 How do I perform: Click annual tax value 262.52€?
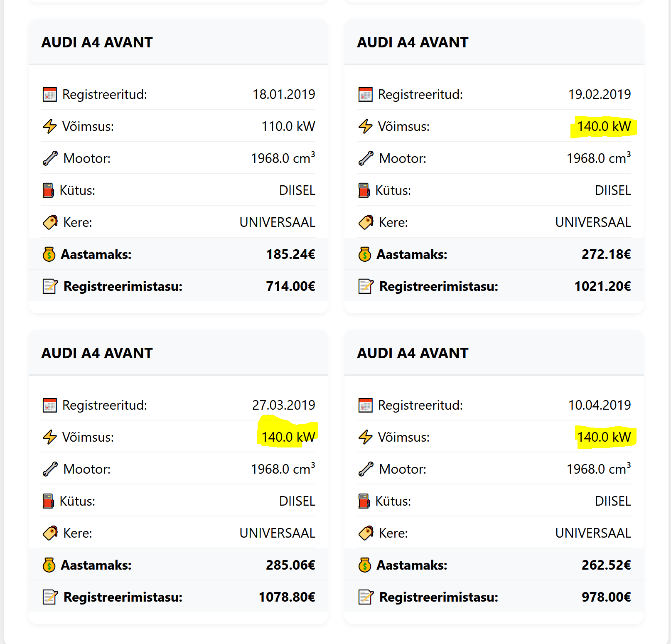click(606, 565)
